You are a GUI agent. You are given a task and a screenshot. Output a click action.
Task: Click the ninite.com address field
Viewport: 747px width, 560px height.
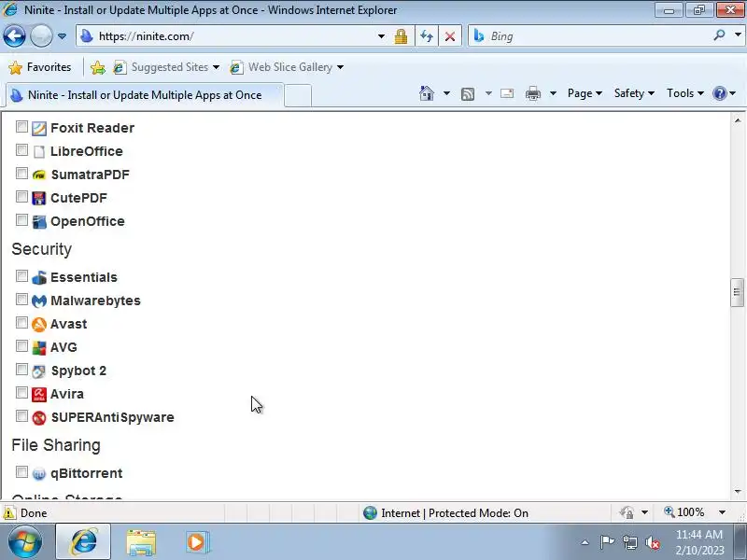pyautogui.click(x=229, y=36)
